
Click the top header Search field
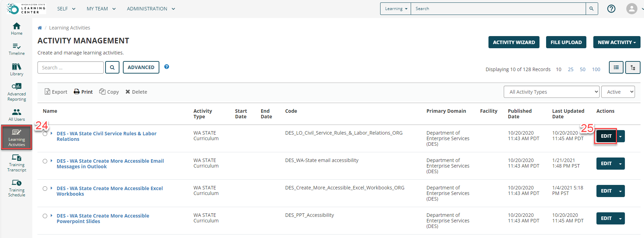tap(498, 9)
